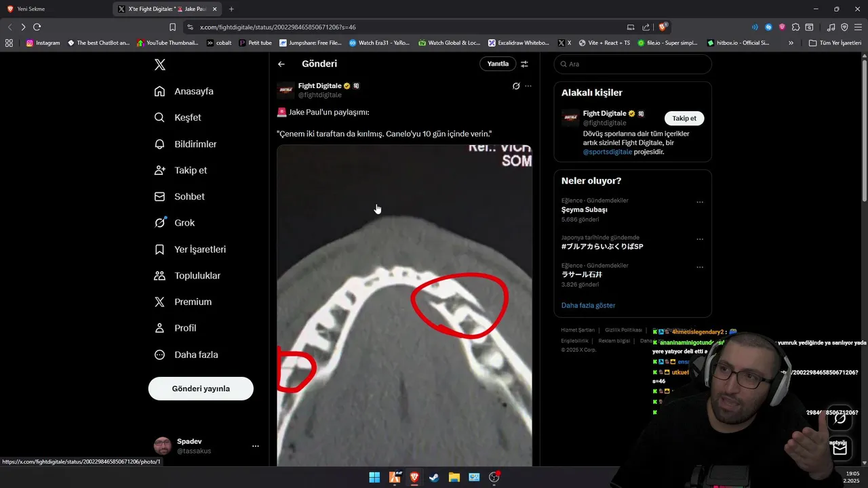Open the jaw CT scan photo
The image size is (868, 488).
coord(404,305)
